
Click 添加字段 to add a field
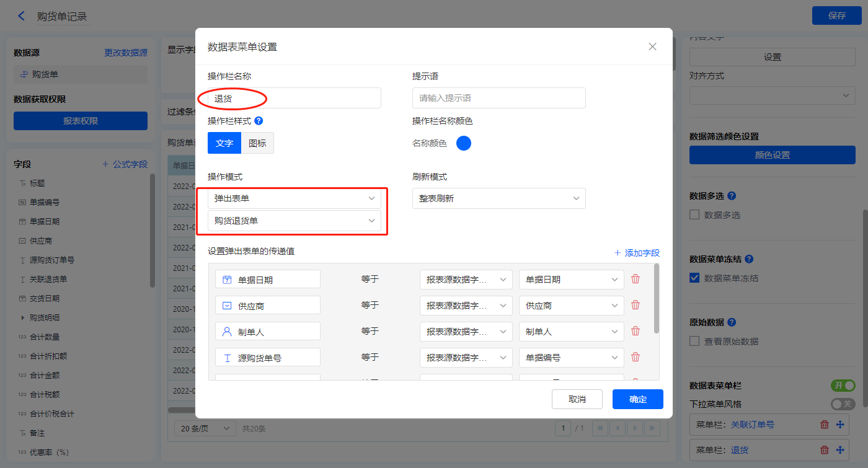[x=637, y=253]
